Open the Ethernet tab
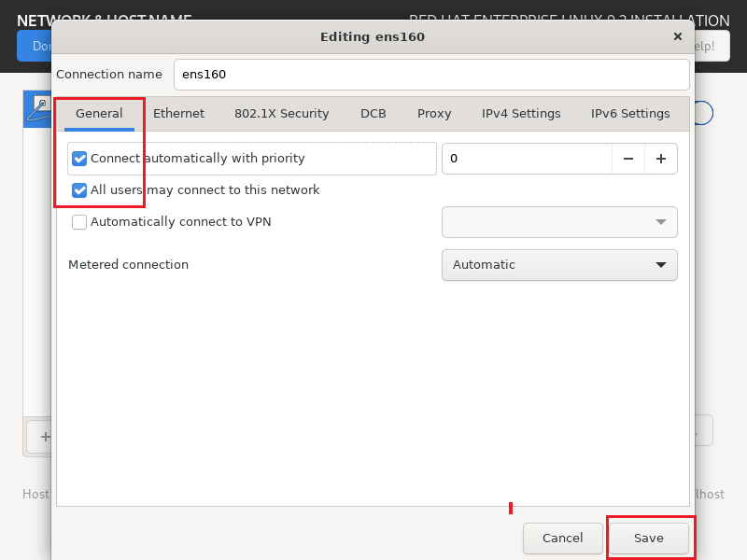The height and width of the screenshot is (560, 747). tap(178, 114)
